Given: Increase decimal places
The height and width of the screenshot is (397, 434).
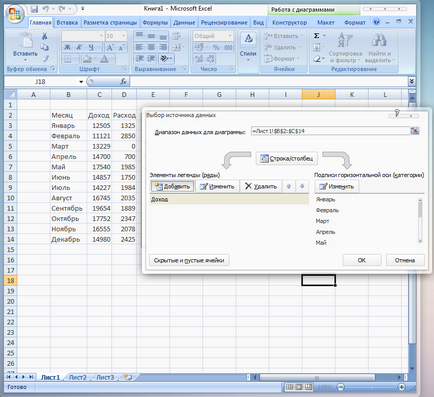Looking at the screenshot, I should click(x=199, y=59).
